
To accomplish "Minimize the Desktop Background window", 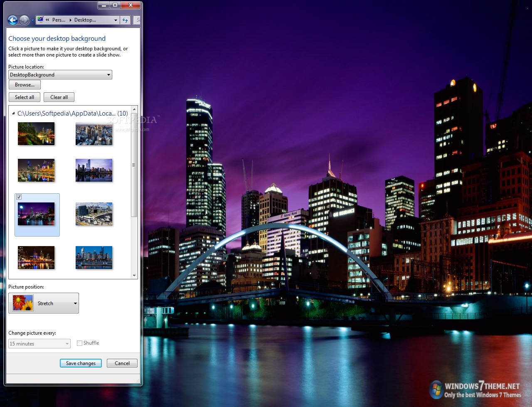I will pos(104,5).
